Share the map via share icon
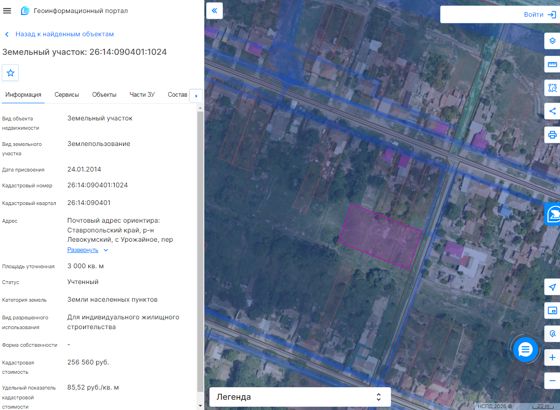The width and height of the screenshot is (560, 410). [552, 111]
